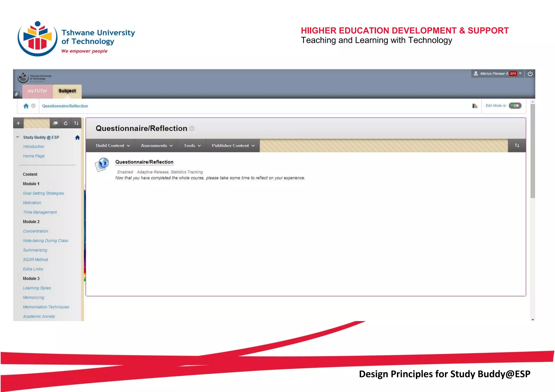Click the quick links chain icon

coord(16,94)
